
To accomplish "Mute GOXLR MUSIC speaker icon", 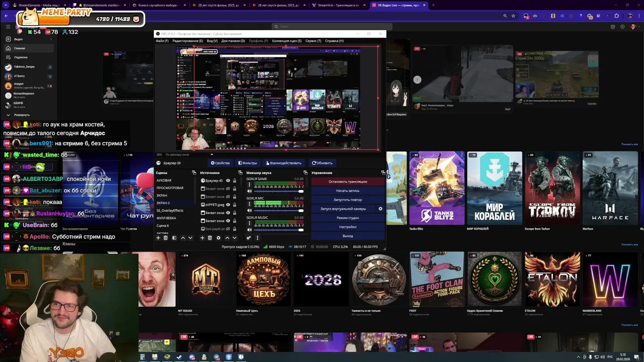I will (x=249, y=229).
